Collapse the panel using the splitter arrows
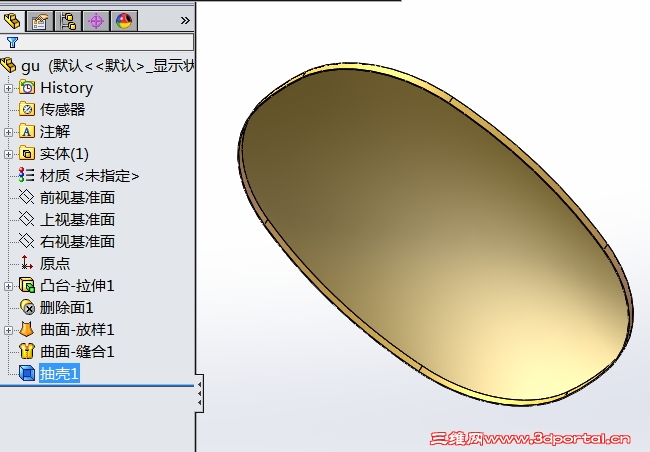Screen dimensions: 650x452 click(199, 394)
